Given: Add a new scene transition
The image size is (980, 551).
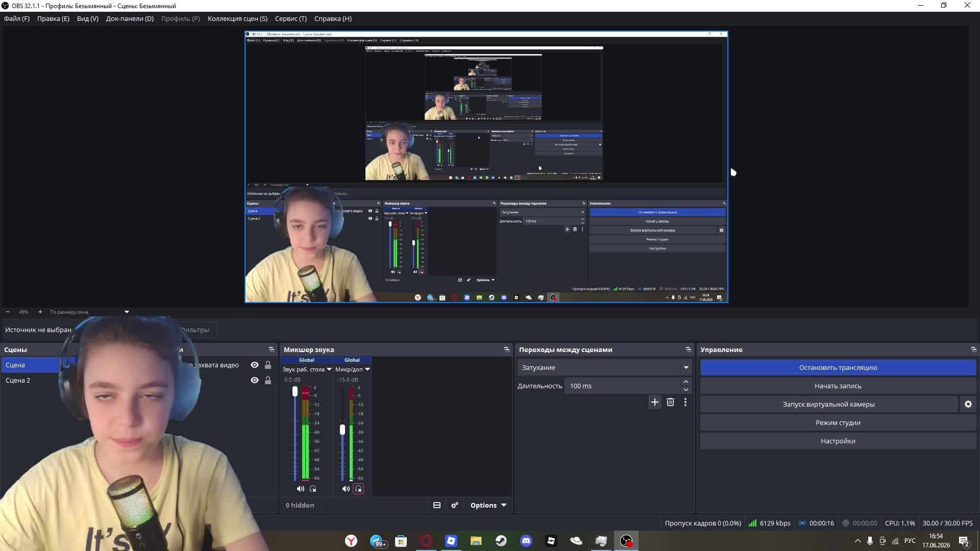Looking at the screenshot, I should tap(655, 402).
